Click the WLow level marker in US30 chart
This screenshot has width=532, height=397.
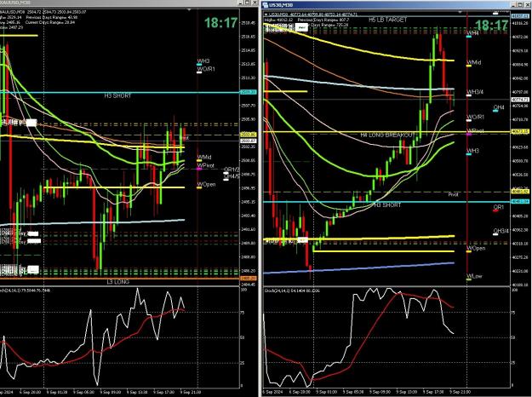pos(474,276)
